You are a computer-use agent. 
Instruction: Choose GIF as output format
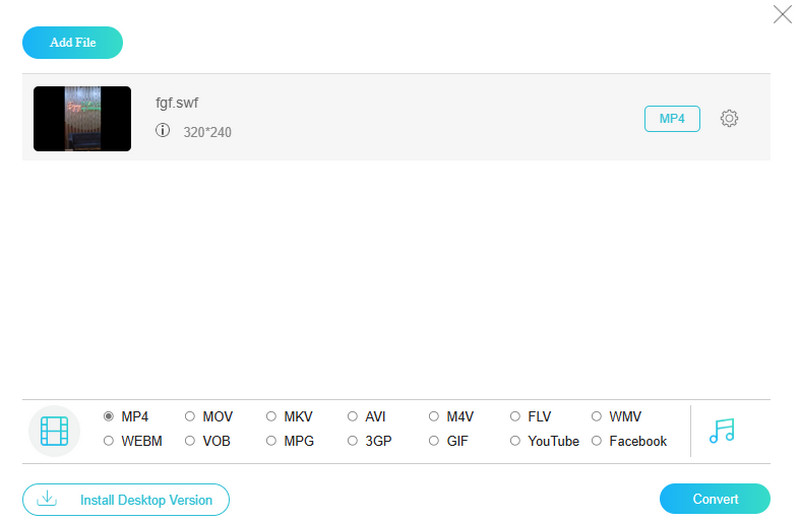(x=434, y=440)
